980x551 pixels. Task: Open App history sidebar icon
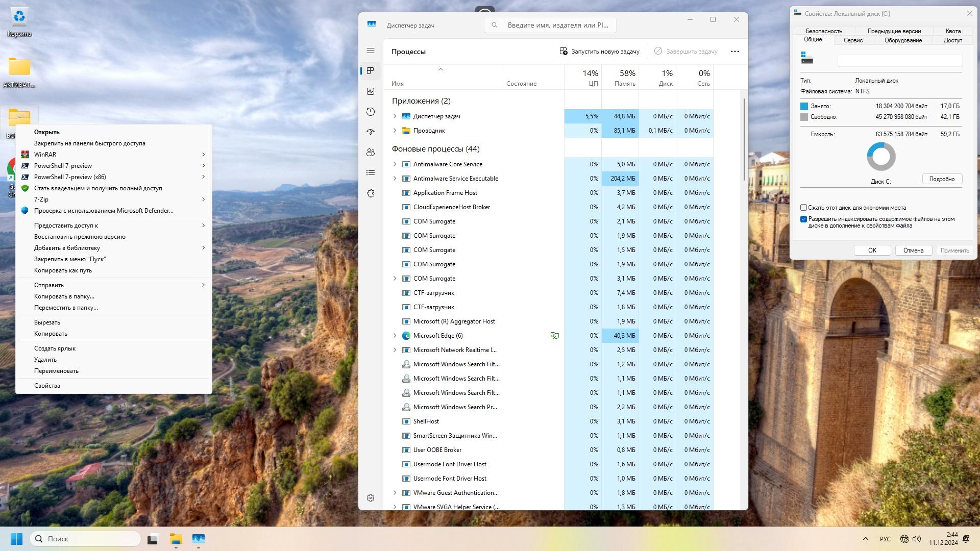(x=371, y=112)
